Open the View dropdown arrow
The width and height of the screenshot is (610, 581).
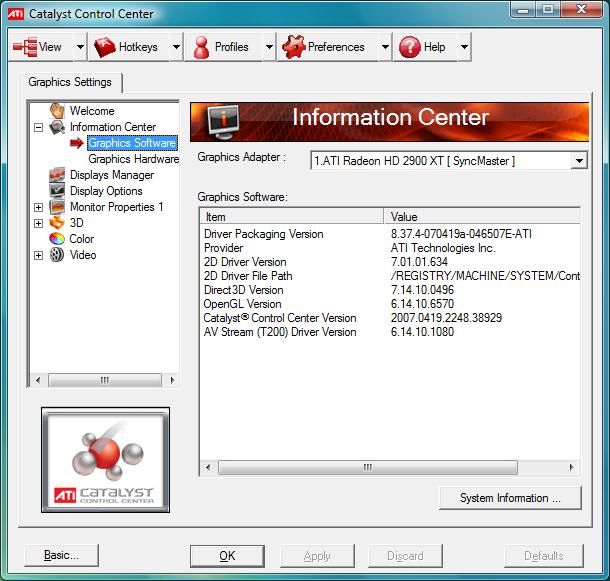click(80, 47)
